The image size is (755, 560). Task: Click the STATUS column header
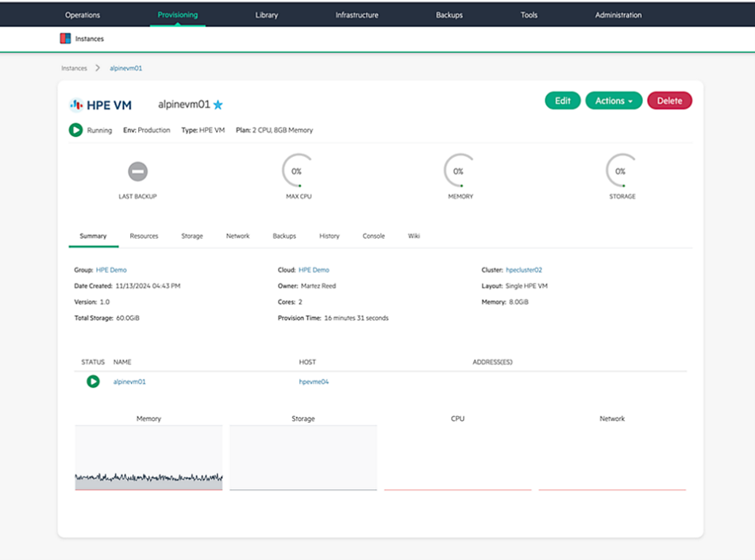click(93, 362)
